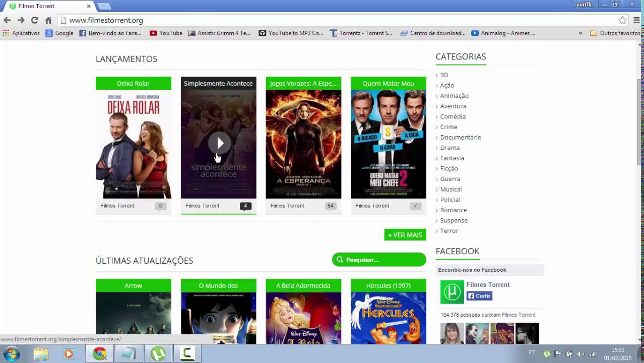Open Filmes Torrent Facebook page logo

tap(452, 292)
